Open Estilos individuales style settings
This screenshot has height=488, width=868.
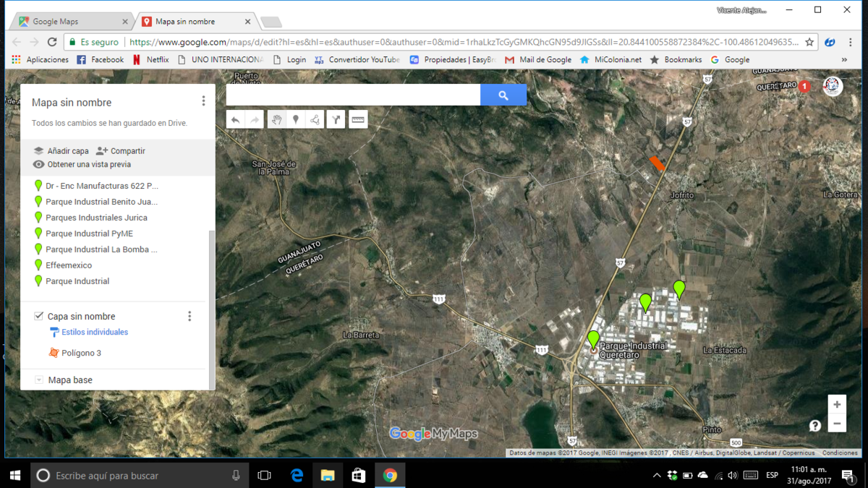(88, 333)
